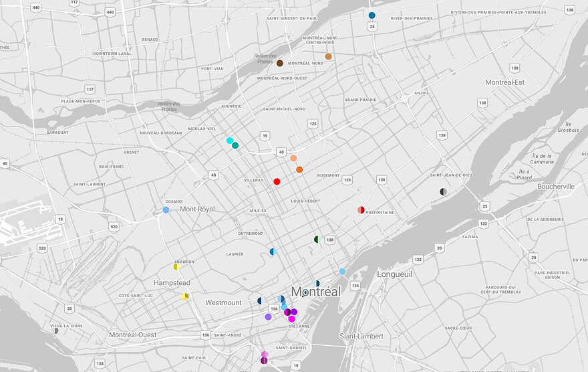
Task: Click the highway 134 shield
Action: point(355,285)
